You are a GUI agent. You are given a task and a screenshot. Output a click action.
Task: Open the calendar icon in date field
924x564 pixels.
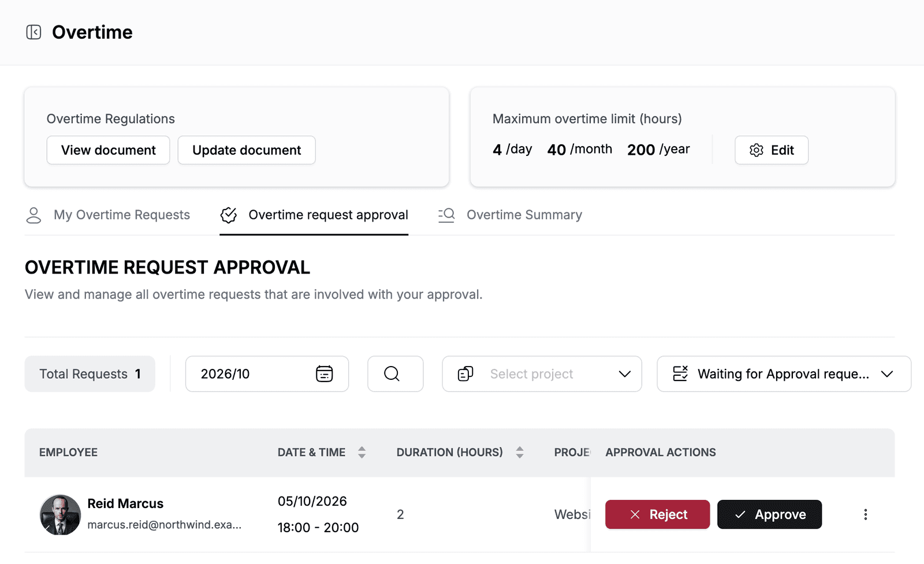click(325, 374)
